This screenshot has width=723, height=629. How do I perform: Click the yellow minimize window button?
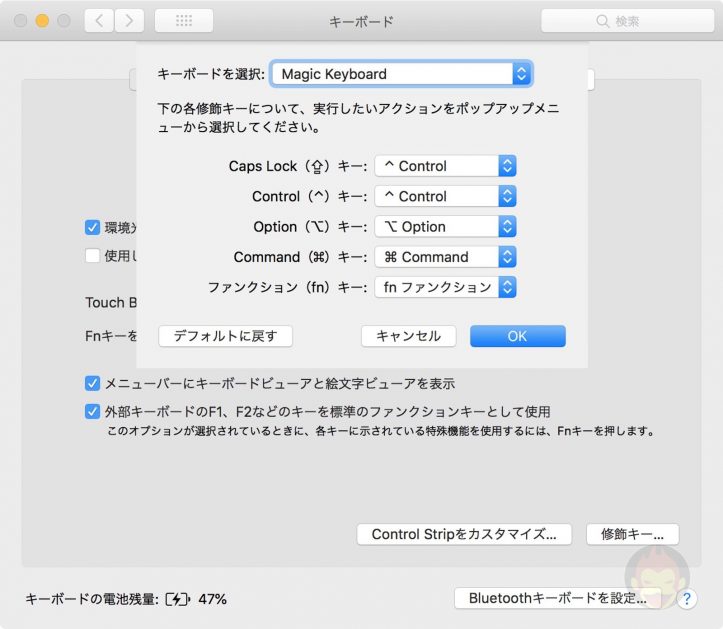click(x=42, y=21)
